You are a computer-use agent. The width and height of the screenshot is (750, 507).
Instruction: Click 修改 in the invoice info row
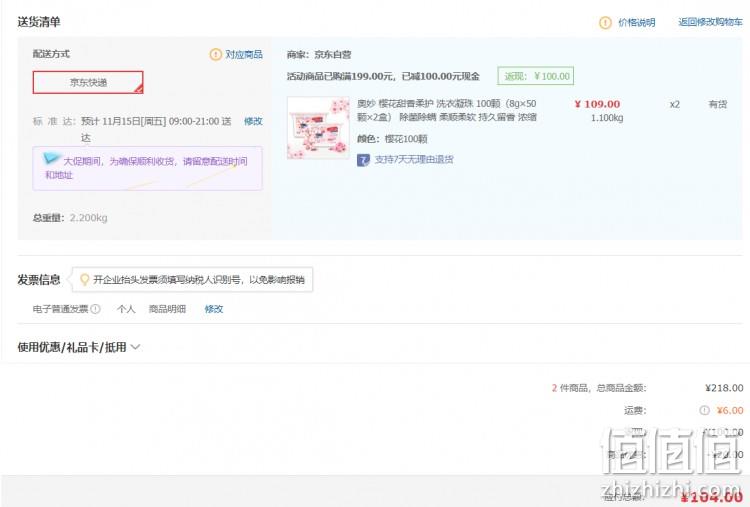214,309
